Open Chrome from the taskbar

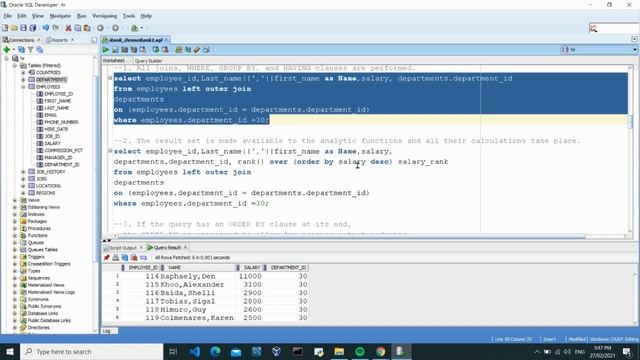pyautogui.click(x=380, y=351)
